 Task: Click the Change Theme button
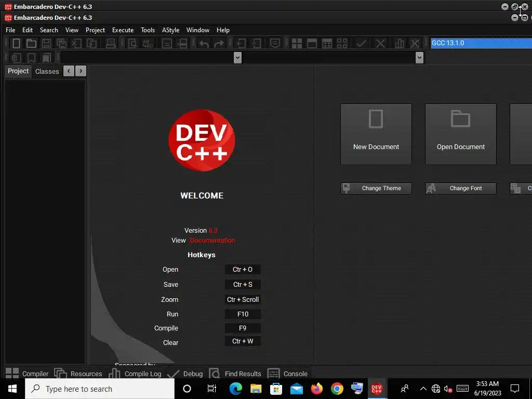(376, 188)
